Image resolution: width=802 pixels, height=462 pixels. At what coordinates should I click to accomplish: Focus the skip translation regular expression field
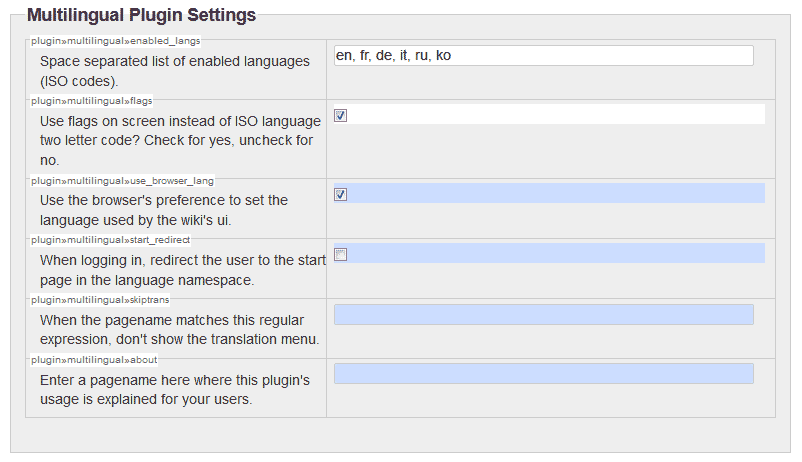pos(543,315)
